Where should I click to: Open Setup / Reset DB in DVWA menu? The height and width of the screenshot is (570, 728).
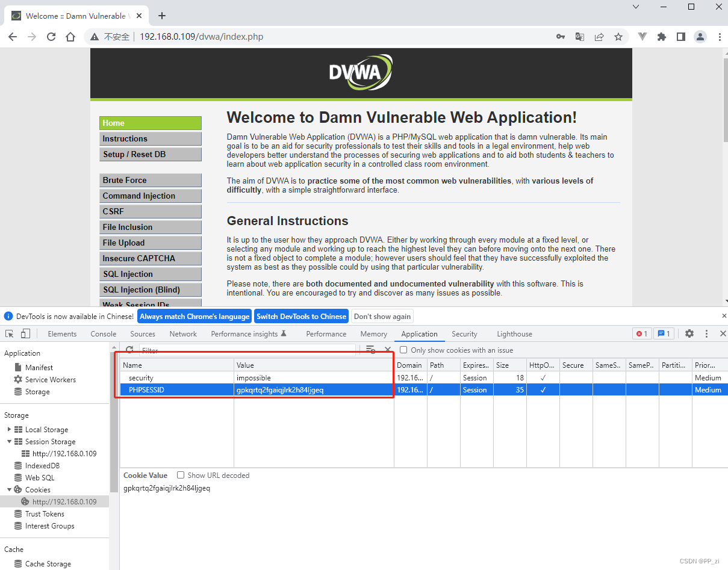(151, 154)
